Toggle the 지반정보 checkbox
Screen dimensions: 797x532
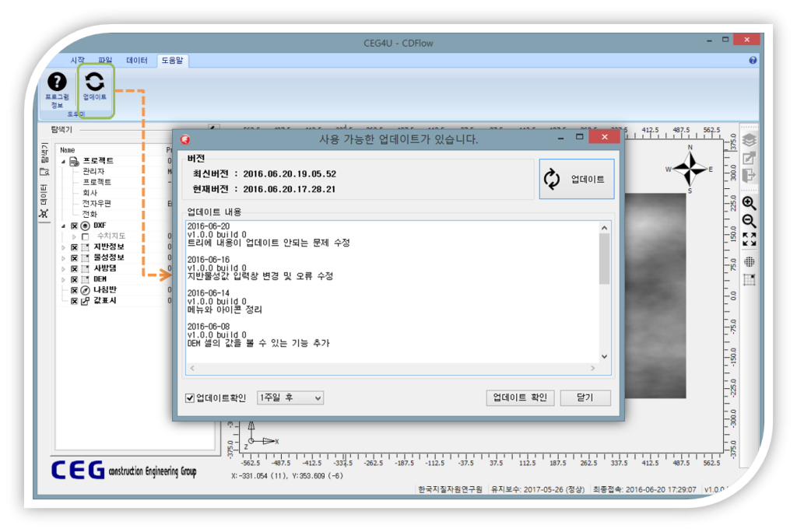coord(74,247)
